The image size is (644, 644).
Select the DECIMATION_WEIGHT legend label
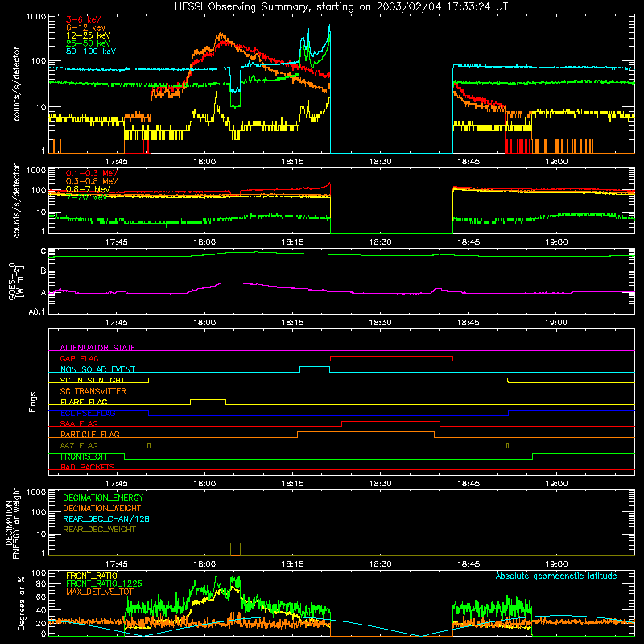point(102,508)
